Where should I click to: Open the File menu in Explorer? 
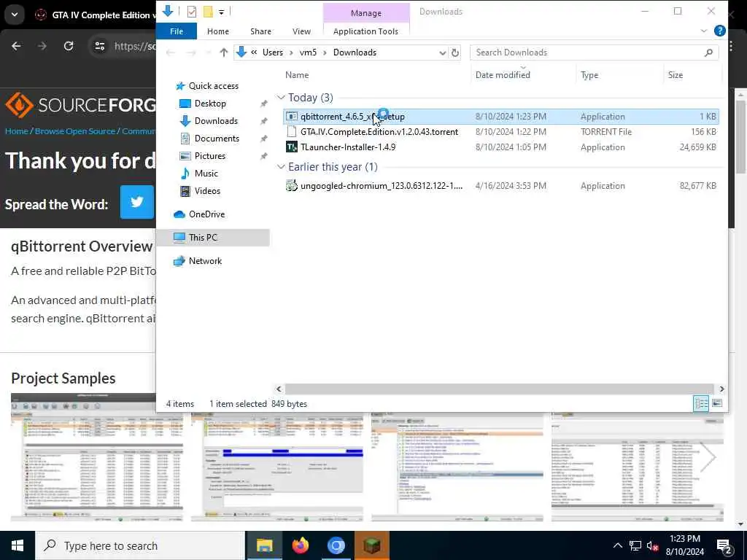(177, 31)
